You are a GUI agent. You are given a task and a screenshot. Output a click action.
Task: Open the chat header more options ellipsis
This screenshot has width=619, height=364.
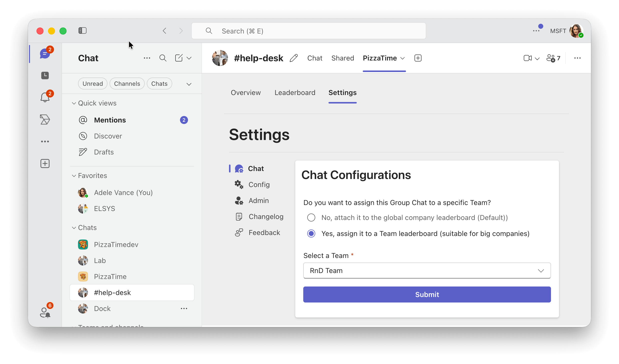pyautogui.click(x=577, y=58)
